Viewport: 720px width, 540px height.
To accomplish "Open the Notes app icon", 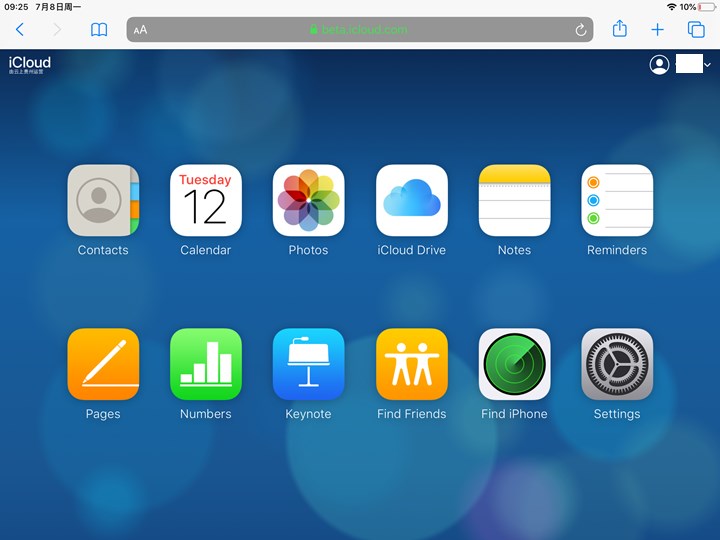I will point(514,200).
